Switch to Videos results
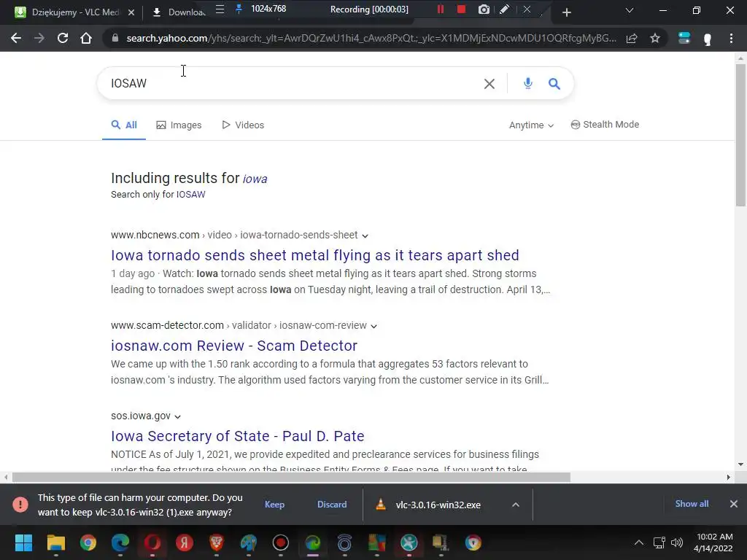 pos(243,125)
